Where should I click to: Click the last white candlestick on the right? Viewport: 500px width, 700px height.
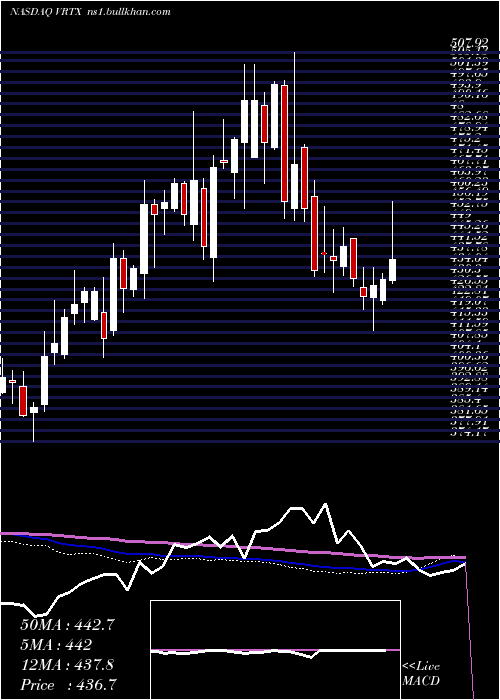pos(393,270)
